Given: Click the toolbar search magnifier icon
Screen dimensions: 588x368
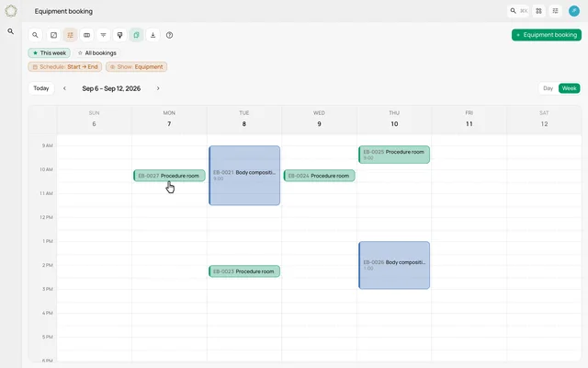Looking at the screenshot, I should pos(35,35).
